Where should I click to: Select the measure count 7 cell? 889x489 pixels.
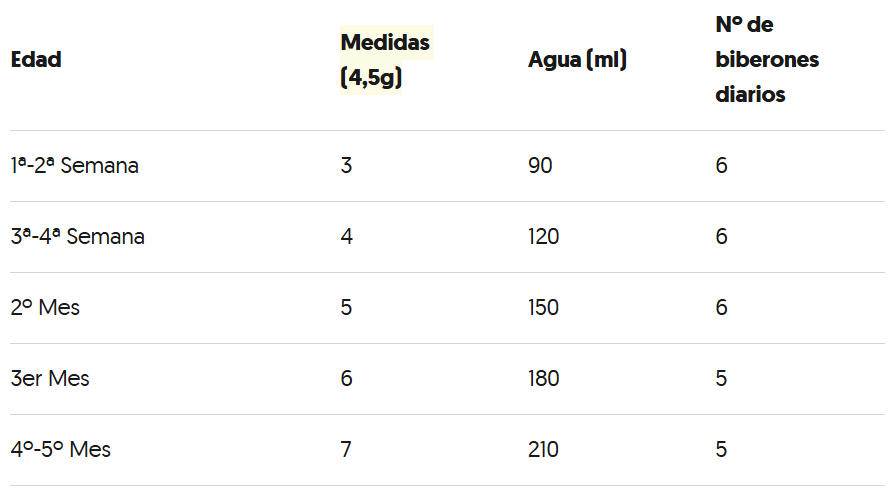346,450
